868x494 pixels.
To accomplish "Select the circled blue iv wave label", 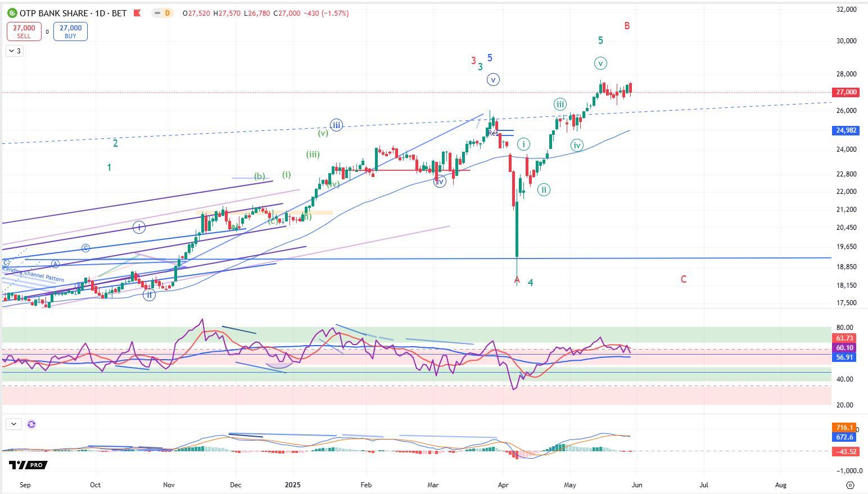I will (x=440, y=181).
